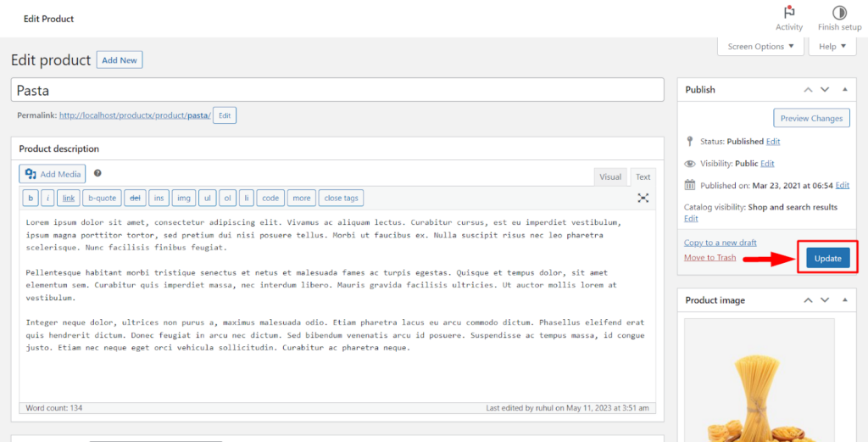The height and width of the screenshot is (442, 868).
Task: Open the Finish setup half-circle icon
Action: click(839, 13)
